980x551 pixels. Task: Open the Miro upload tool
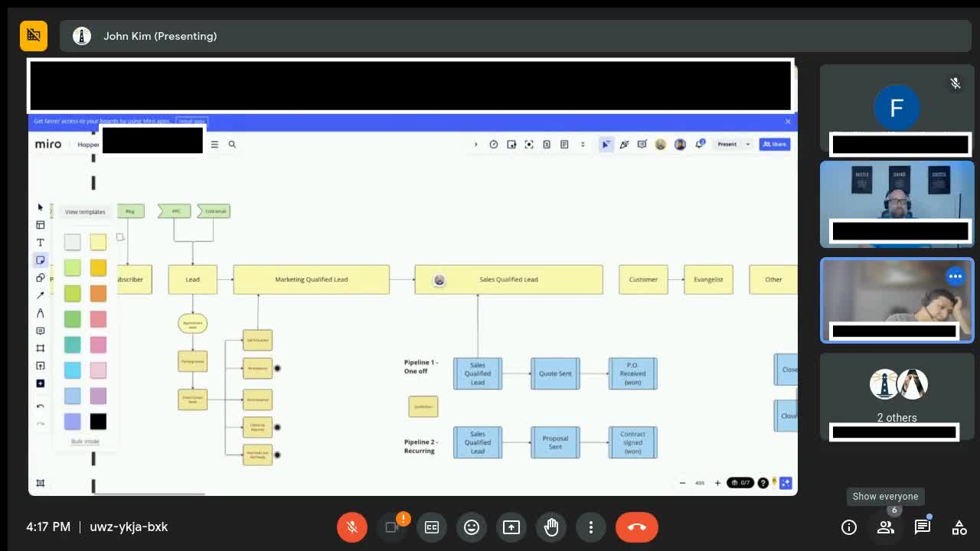[41, 366]
